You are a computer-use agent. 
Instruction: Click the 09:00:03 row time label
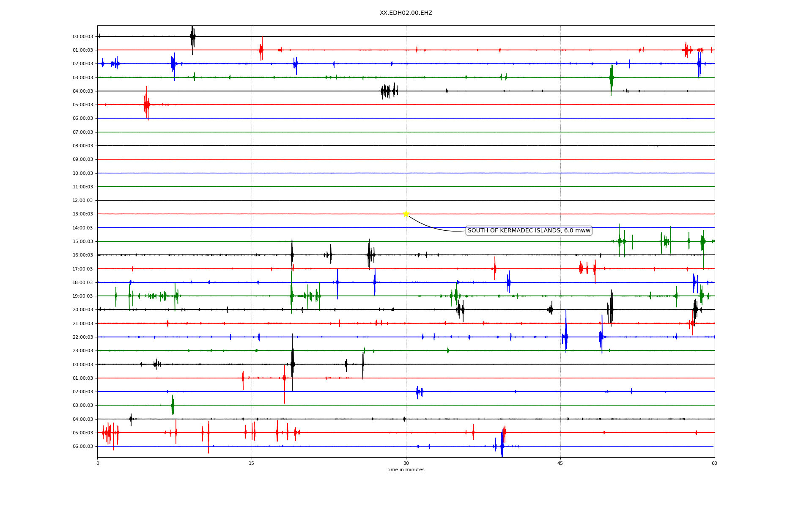(83, 160)
